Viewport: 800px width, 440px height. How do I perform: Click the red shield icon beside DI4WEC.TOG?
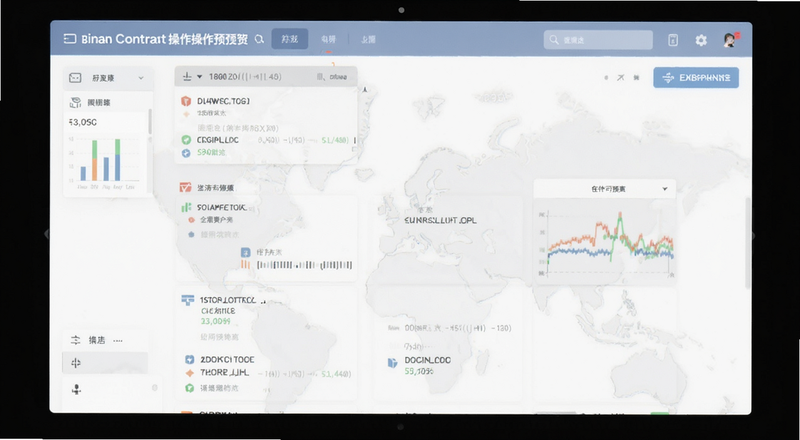click(x=186, y=101)
